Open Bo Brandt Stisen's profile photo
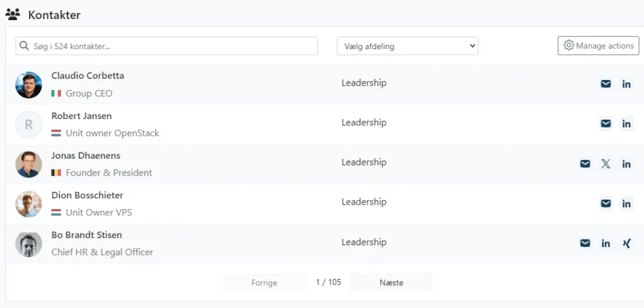Image resolution: width=644 pixels, height=308 pixels. coord(29,244)
